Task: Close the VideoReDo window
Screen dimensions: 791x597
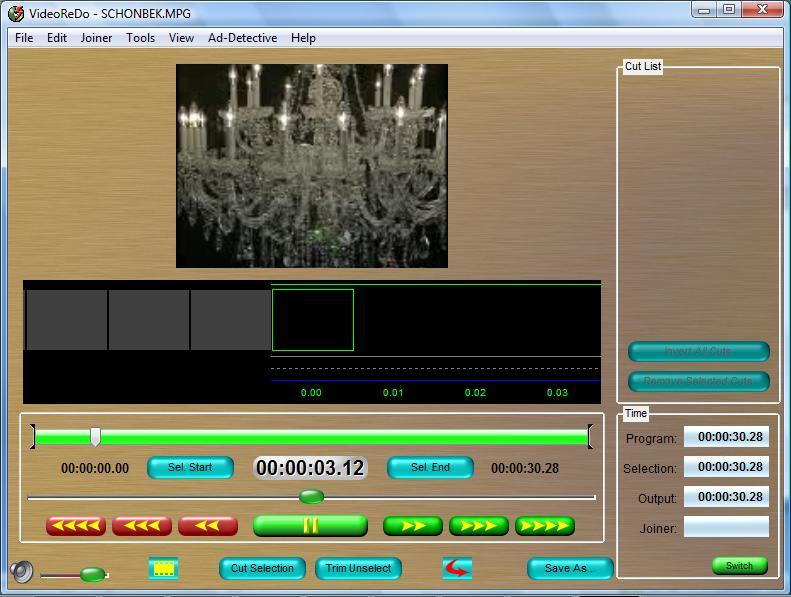Action: click(763, 10)
